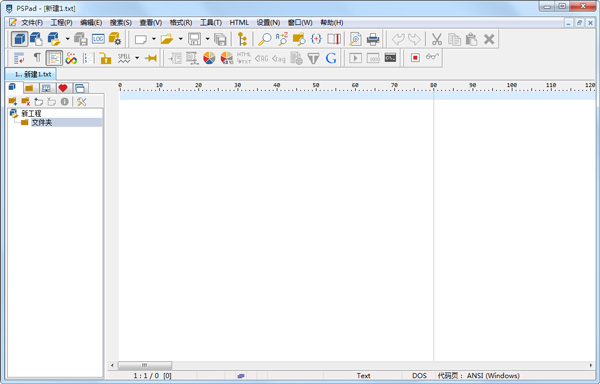
Task: Click the run play button icon
Action: coord(355,58)
